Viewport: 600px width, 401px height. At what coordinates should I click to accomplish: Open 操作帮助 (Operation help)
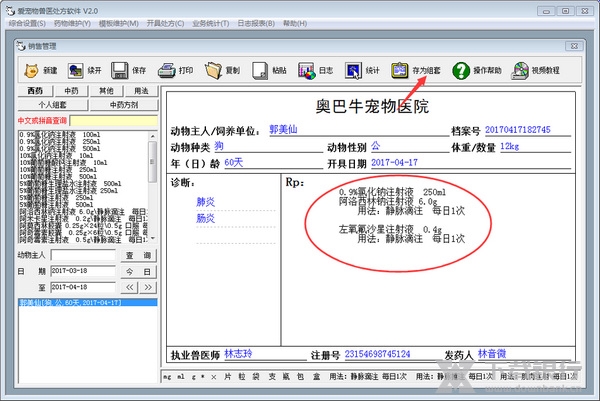(473, 71)
